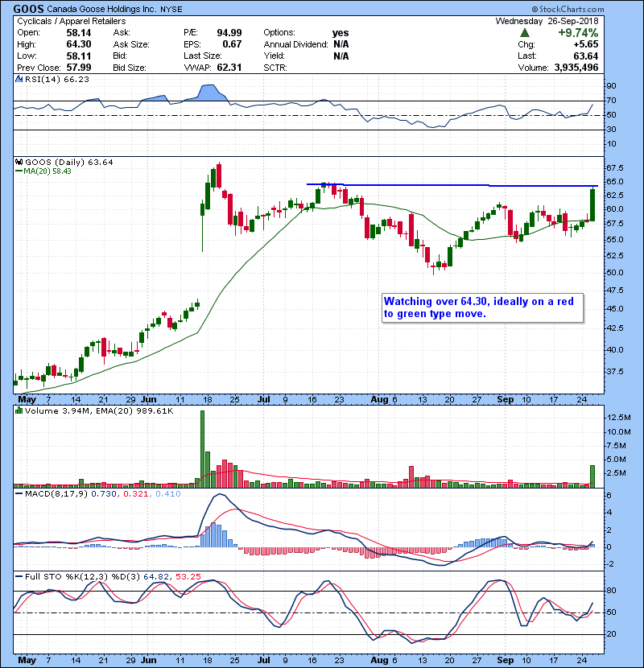Click the 37.5 price axis label
The width and height of the screenshot is (644, 668).
pos(614,372)
